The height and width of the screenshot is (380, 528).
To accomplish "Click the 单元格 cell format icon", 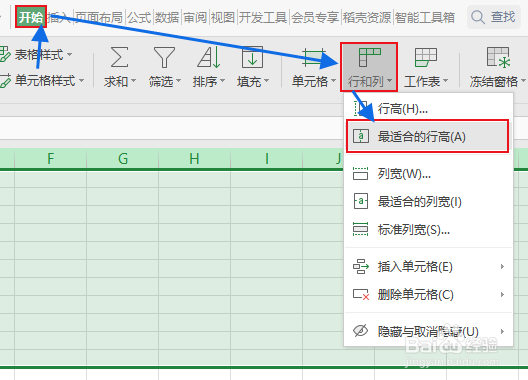I will (x=314, y=57).
